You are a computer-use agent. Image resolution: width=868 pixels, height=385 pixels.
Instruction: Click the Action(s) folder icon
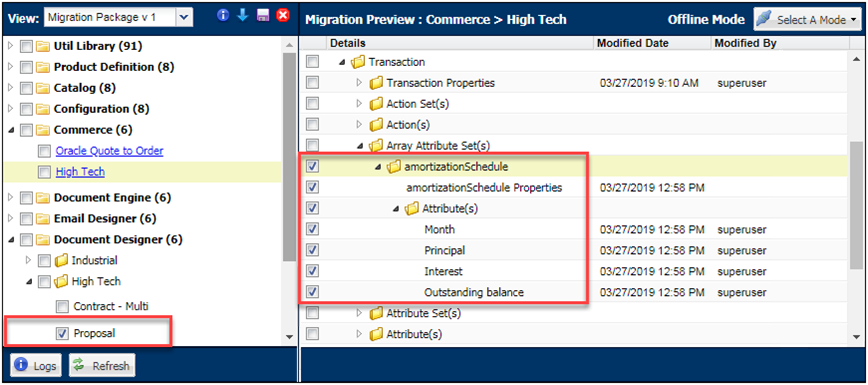(x=376, y=125)
